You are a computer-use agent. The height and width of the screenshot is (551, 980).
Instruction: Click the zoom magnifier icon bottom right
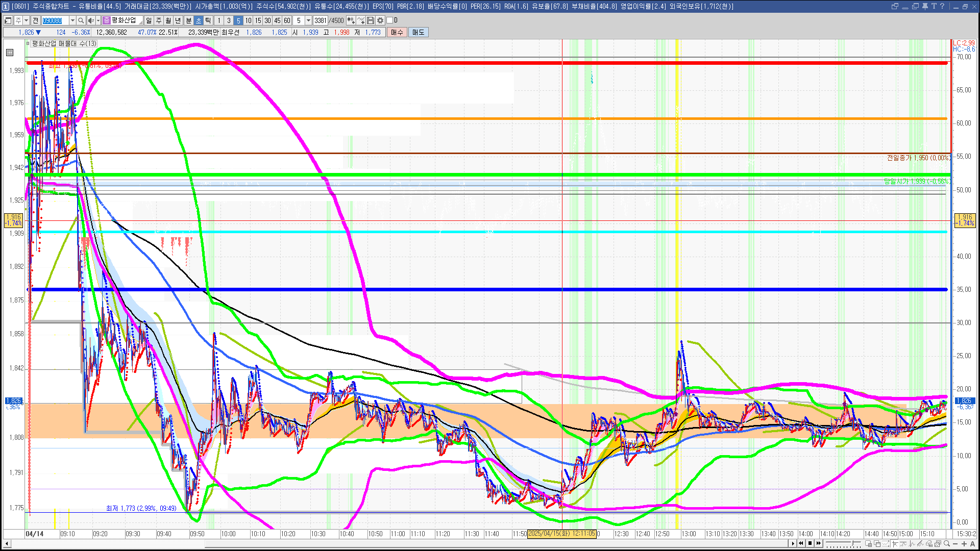pos(947,543)
